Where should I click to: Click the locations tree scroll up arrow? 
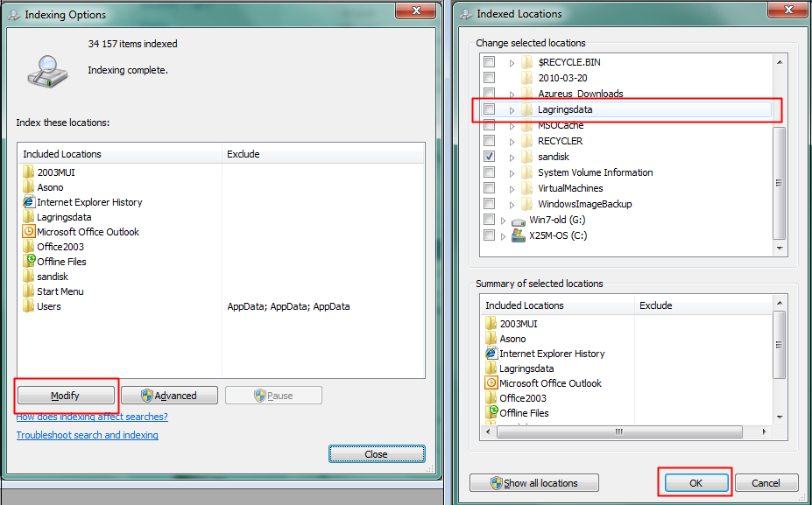tap(780, 62)
